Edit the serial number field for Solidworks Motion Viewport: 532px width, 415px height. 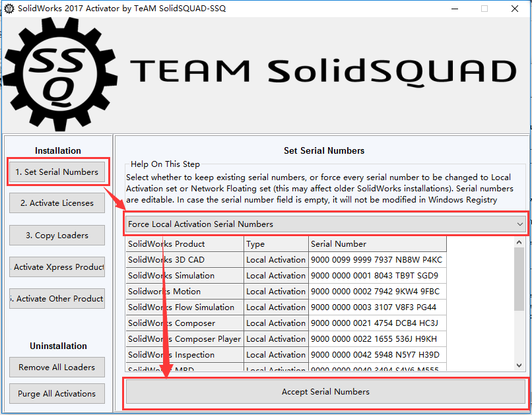[378, 291]
